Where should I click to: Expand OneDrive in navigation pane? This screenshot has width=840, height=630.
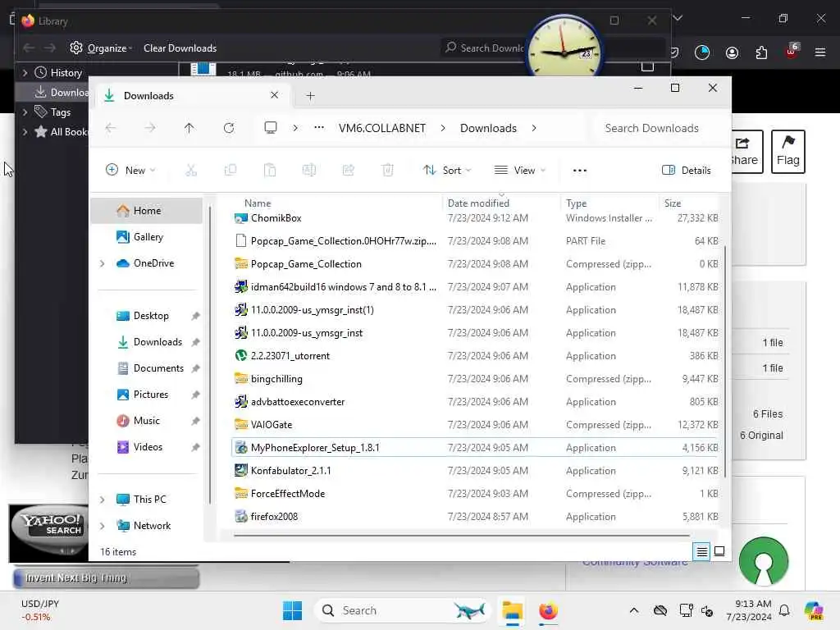tap(103, 263)
